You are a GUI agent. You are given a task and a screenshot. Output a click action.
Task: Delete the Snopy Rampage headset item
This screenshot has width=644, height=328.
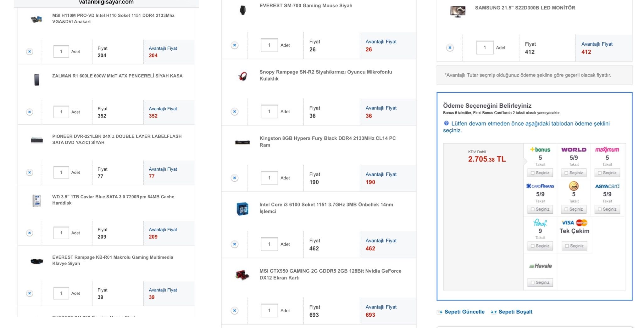click(235, 112)
